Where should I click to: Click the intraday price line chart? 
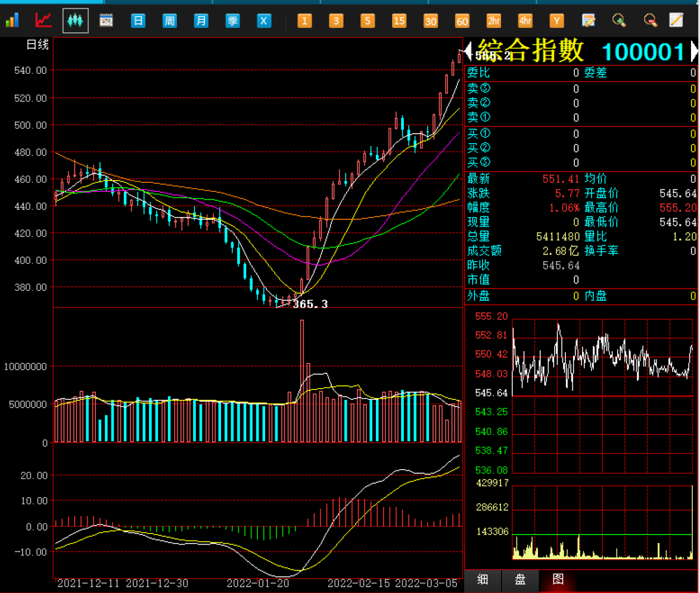pyautogui.click(x=602, y=396)
